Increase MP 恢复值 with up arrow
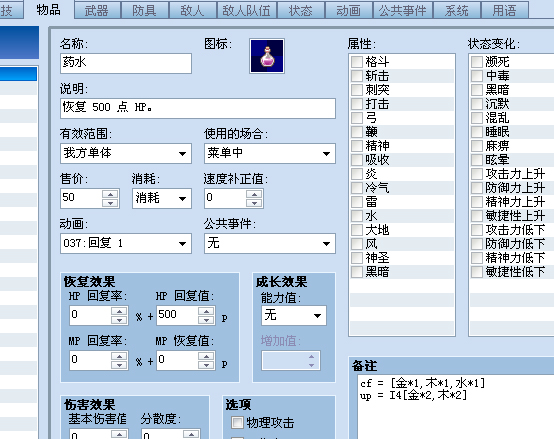Screen dimensions: 554x439 [x=206, y=356]
